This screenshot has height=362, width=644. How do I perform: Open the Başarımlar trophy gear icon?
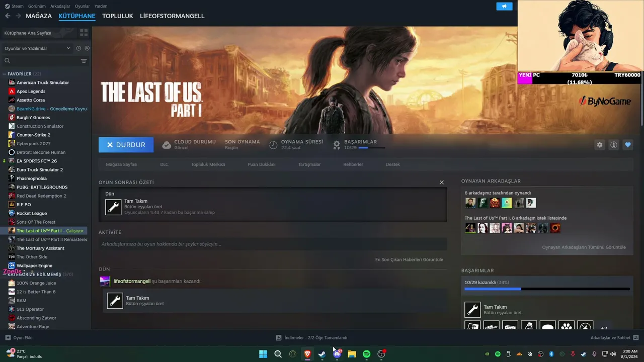click(x=337, y=145)
